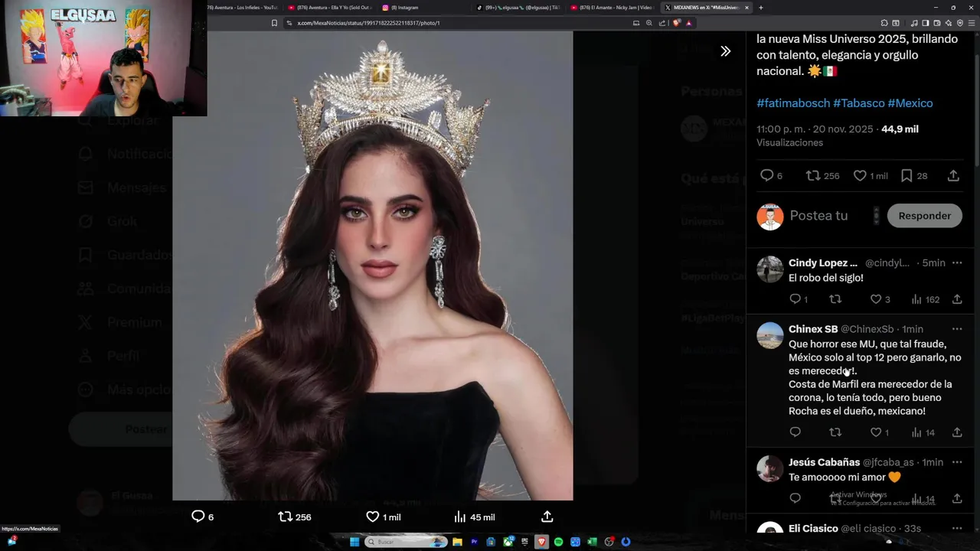Close the MEXANEWS en X tab
The image size is (980, 551).
point(746,8)
